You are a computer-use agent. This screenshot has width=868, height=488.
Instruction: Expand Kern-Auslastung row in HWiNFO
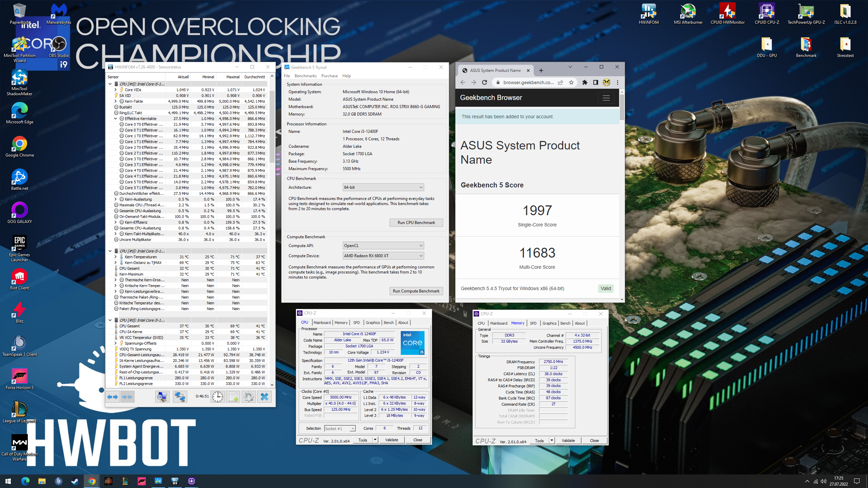point(116,199)
